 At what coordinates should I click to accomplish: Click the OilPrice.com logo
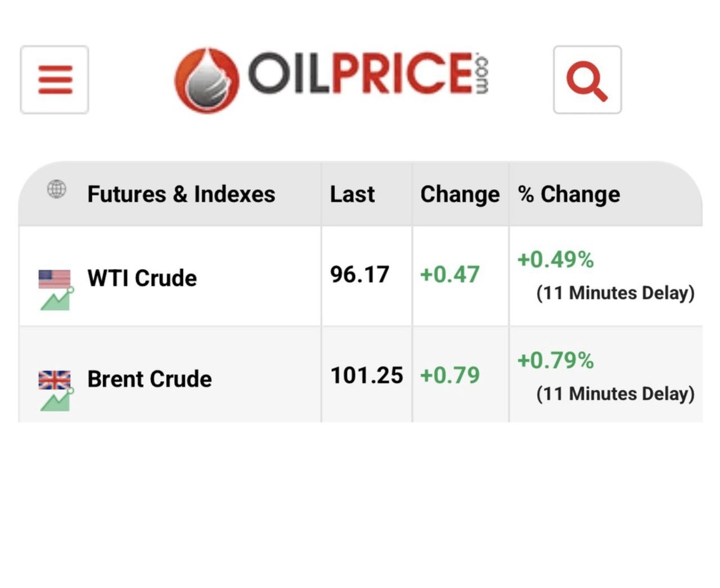pos(332,79)
